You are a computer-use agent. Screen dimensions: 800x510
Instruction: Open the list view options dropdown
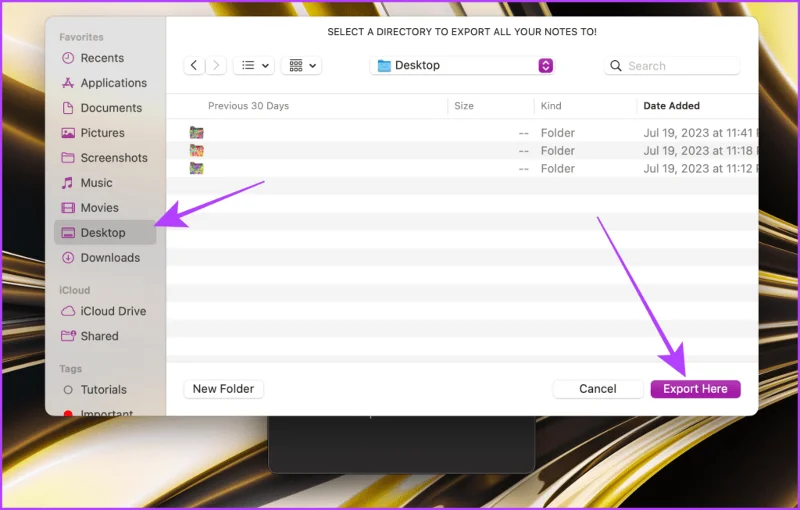click(254, 65)
